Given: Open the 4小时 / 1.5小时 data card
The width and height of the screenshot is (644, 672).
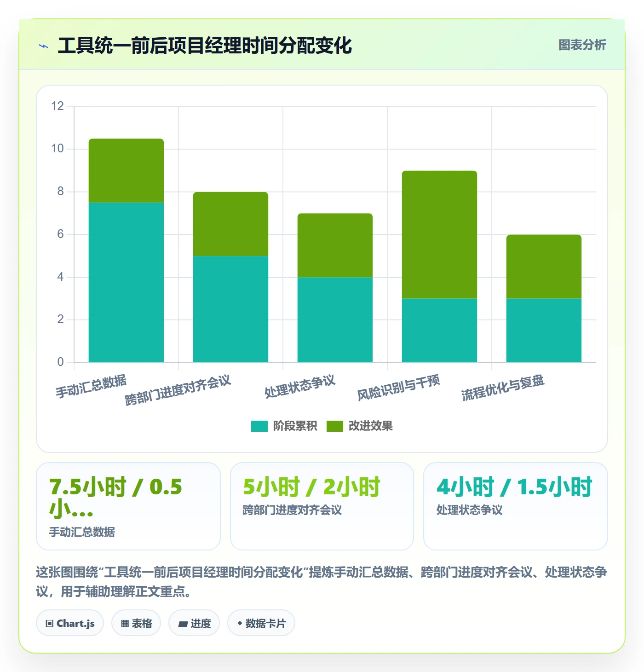Looking at the screenshot, I should pos(516,506).
